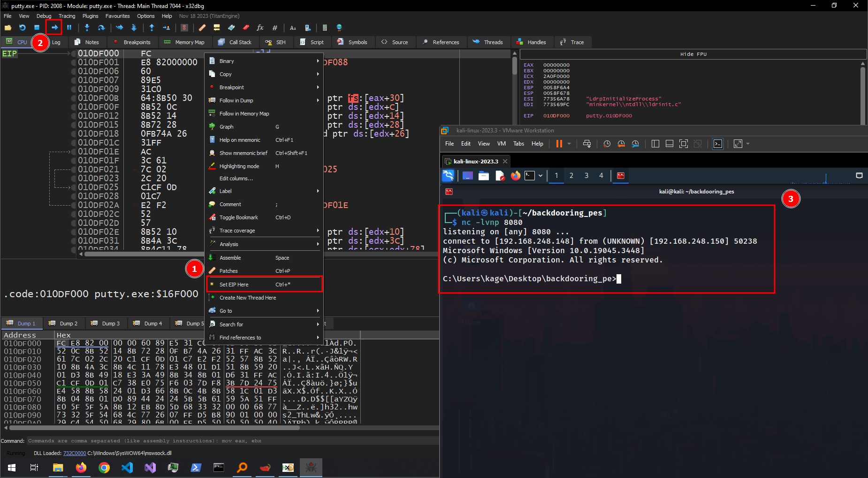Select Set EIP Here in context menu
The image size is (868, 478).
(265, 285)
